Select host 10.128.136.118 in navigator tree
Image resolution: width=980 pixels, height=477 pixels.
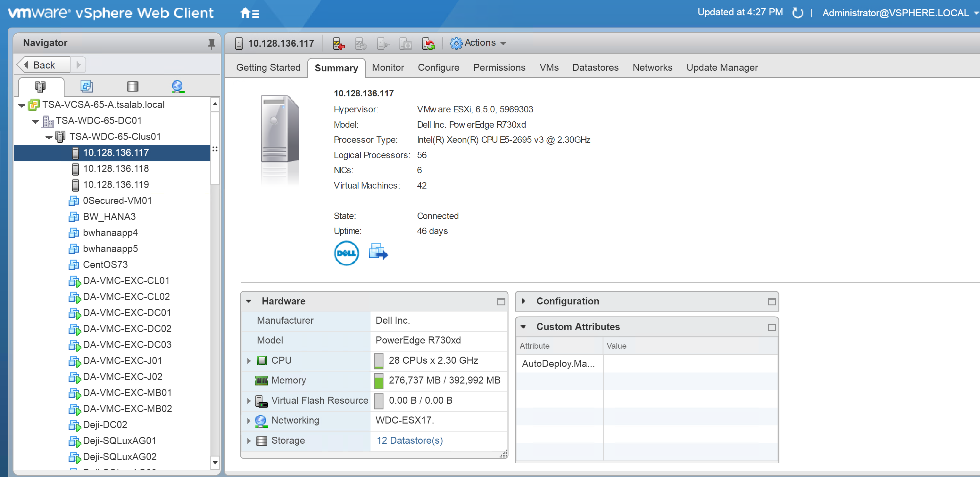[x=116, y=169]
